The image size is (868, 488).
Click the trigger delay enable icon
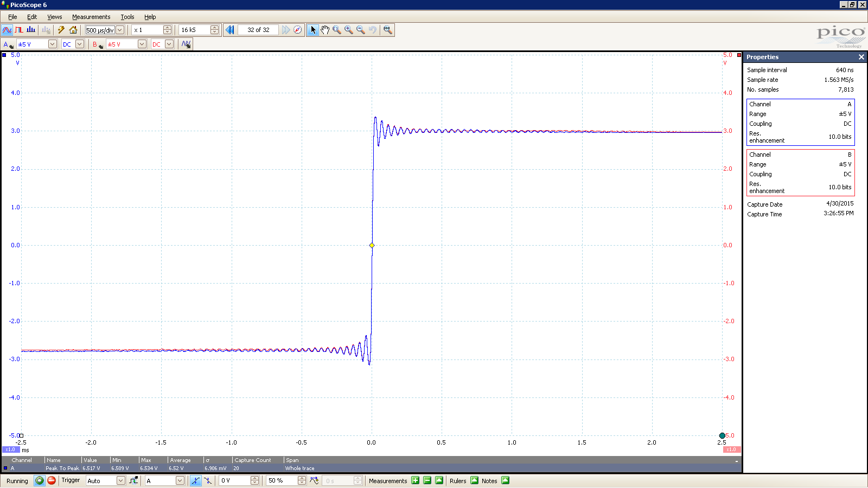tap(314, 480)
